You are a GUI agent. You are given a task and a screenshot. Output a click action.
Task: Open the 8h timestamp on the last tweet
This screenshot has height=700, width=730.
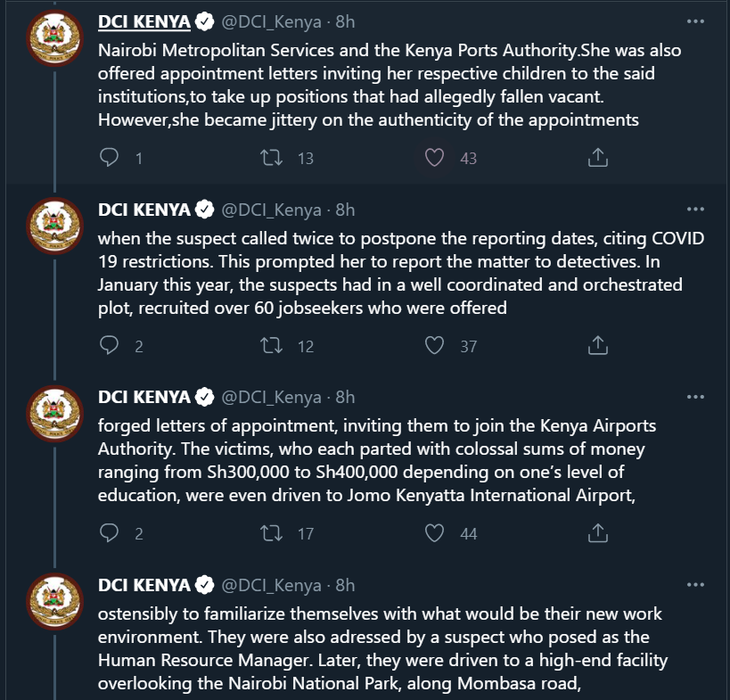pos(345,585)
